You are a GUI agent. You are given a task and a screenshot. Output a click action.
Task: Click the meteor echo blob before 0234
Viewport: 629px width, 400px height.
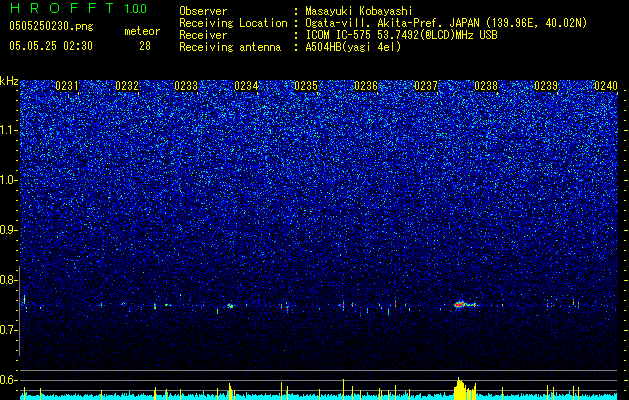tap(230, 306)
